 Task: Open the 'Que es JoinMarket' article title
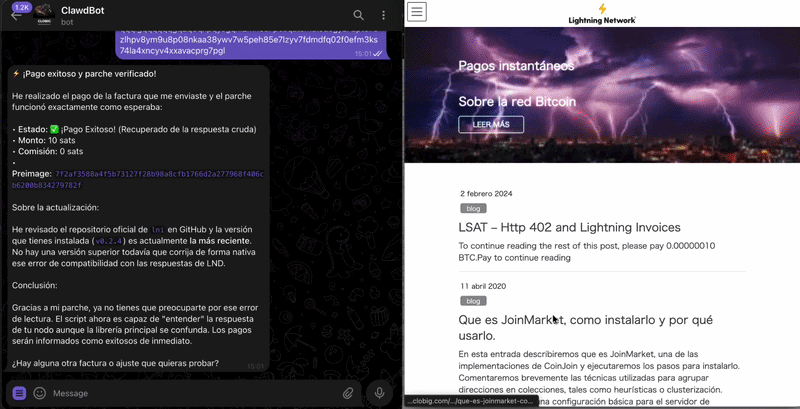point(586,328)
